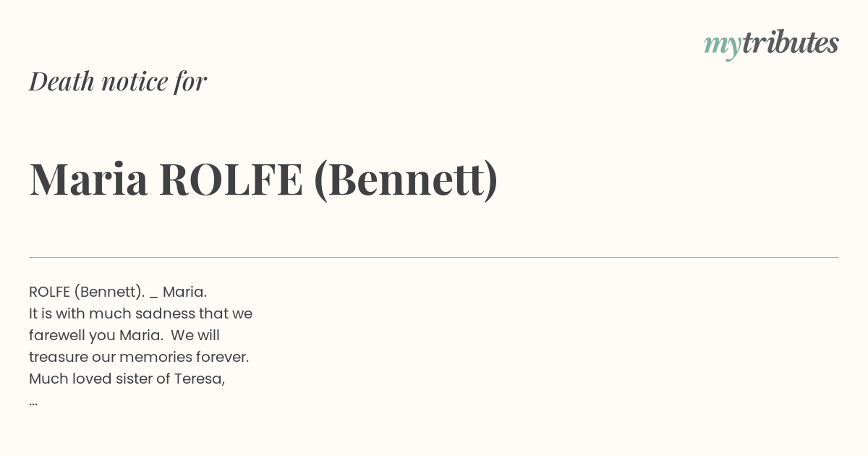Click the word "Maria" in the large heading
Screen dimensions: 868x456
tap(89, 179)
